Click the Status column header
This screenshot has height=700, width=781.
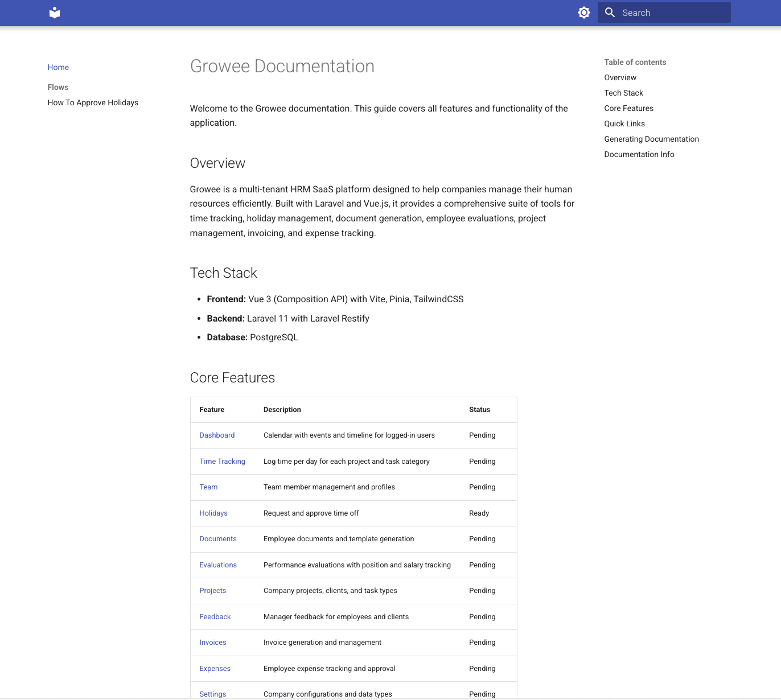coord(479,410)
